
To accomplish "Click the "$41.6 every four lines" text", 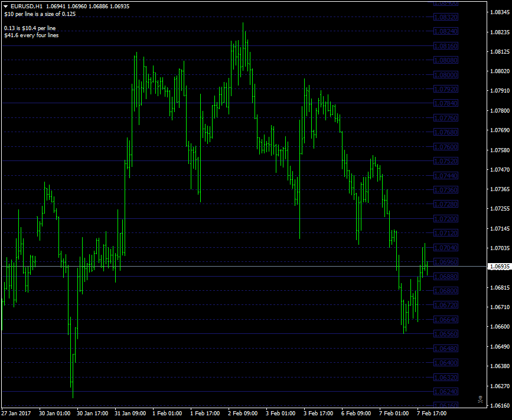I will point(31,35).
